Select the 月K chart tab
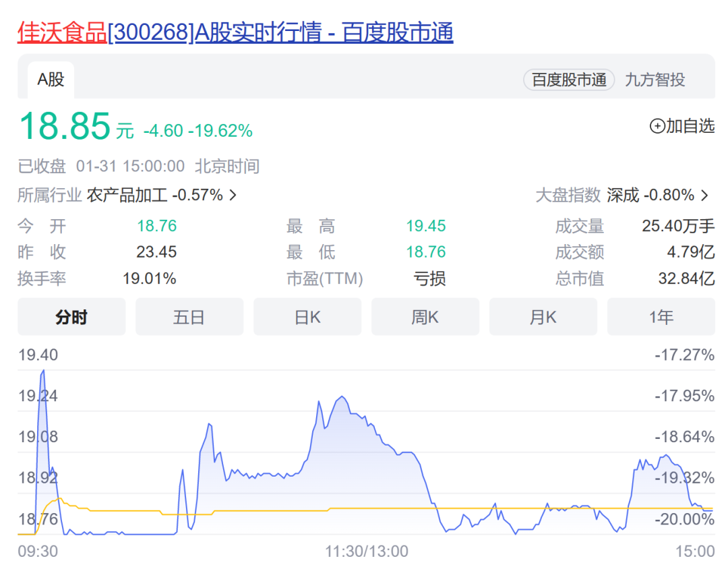The width and height of the screenshot is (728, 569). pos(543,317)
